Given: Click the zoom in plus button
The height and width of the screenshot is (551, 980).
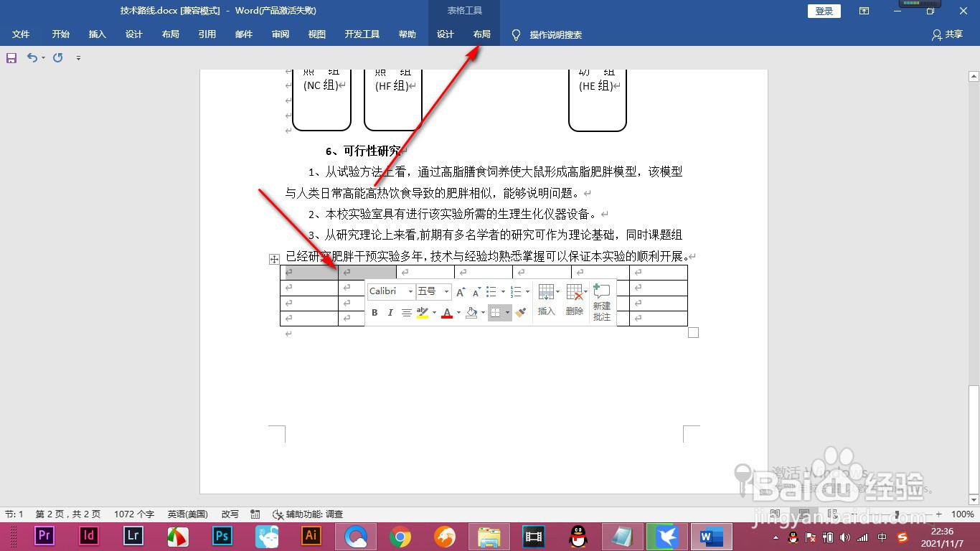Looking at the screenshot, I should point(938,514).
